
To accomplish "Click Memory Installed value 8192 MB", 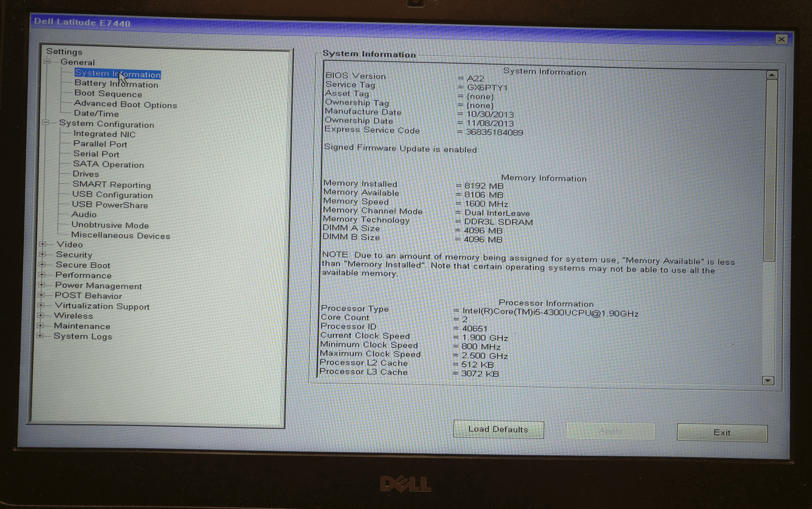I will click(x=484, y=186).
